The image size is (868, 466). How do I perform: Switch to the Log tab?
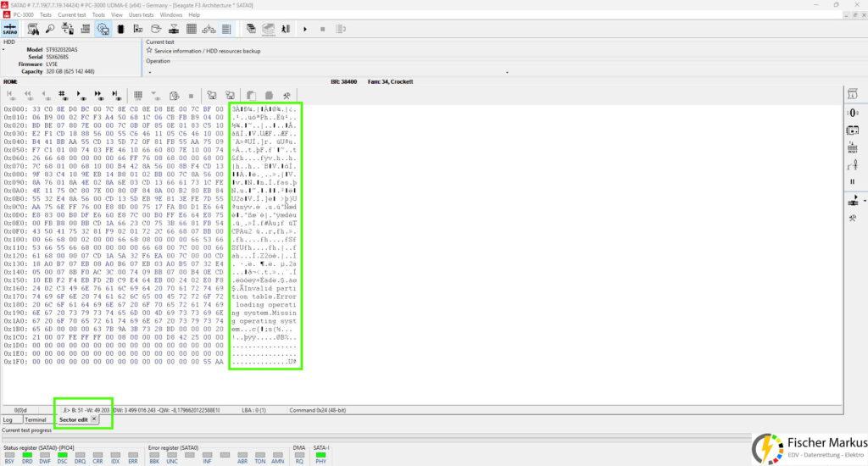pyautogui.click(x=8, y=419)
